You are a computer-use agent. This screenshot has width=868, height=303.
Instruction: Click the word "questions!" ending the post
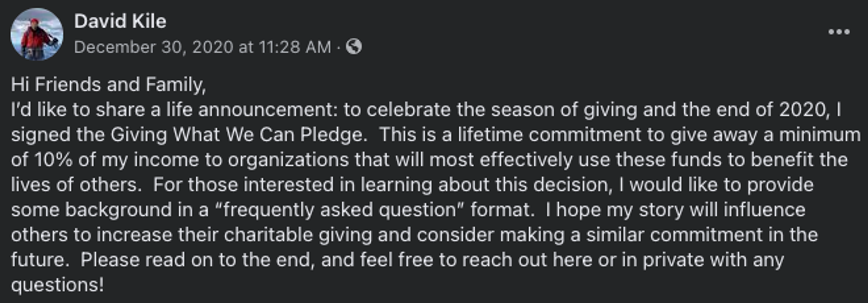[x=57, y=286]
